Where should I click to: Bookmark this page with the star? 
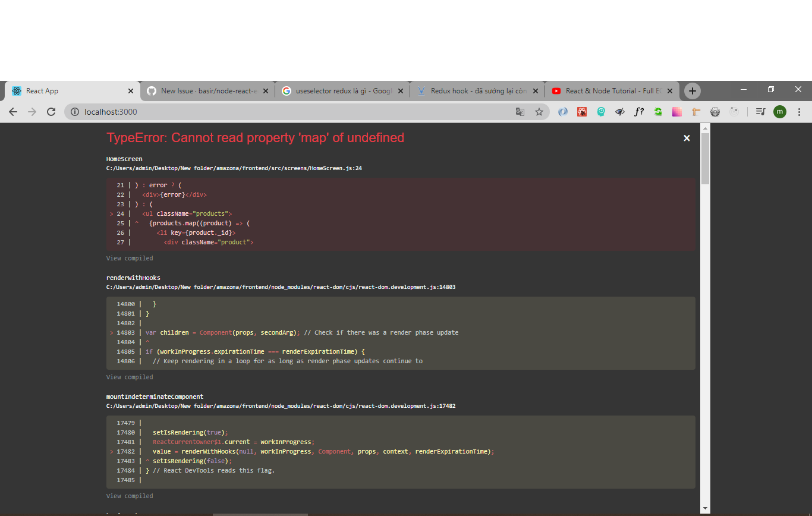tap(539, 112)
